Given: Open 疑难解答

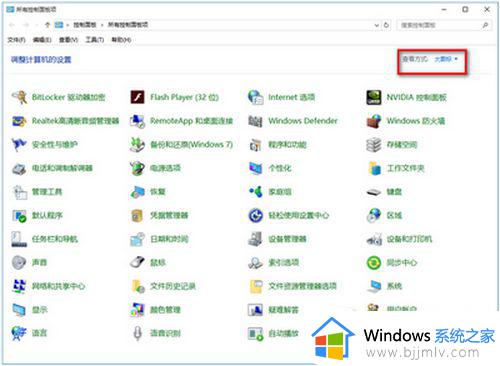Looking at the screenshot, I should pos(273,310).
